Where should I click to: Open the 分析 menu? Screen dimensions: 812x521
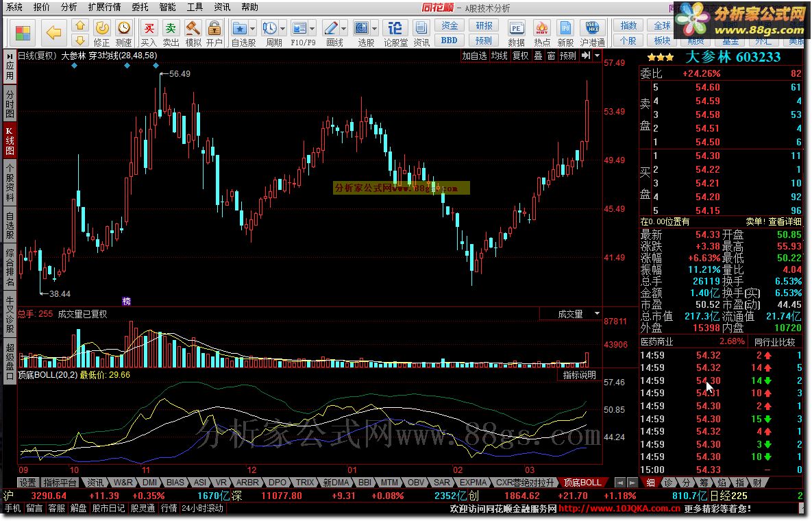[69, 8]
